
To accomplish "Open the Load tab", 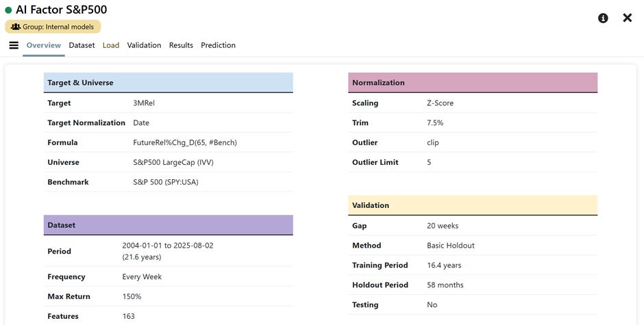I will (x=111, y=45).
